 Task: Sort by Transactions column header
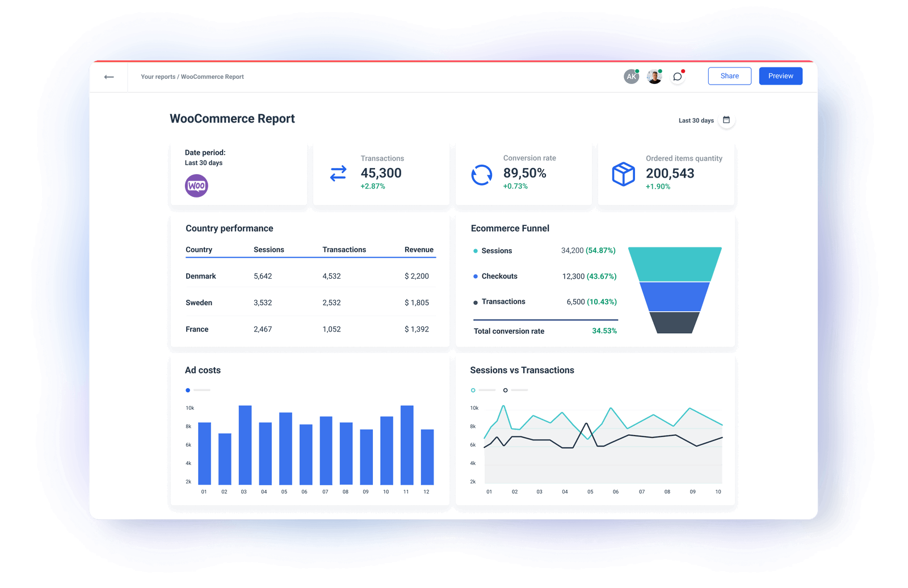pyautogui.click(x=344, y=250)
